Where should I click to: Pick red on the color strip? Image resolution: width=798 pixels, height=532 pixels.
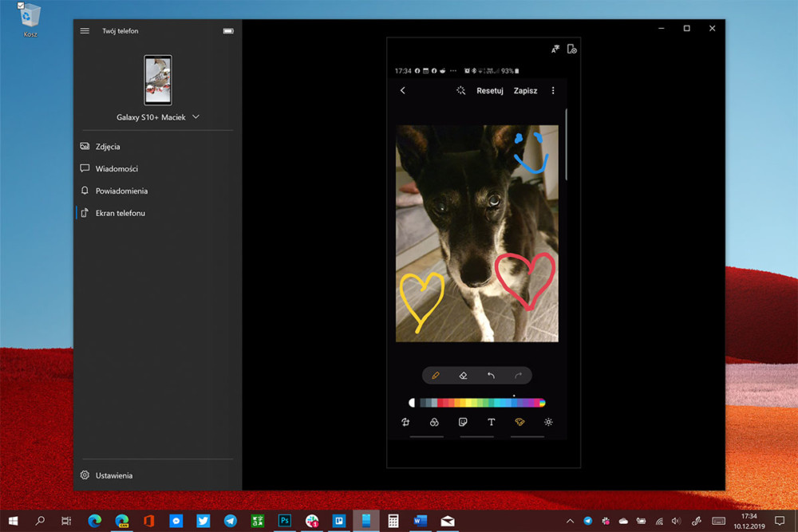tap(442, 403)
